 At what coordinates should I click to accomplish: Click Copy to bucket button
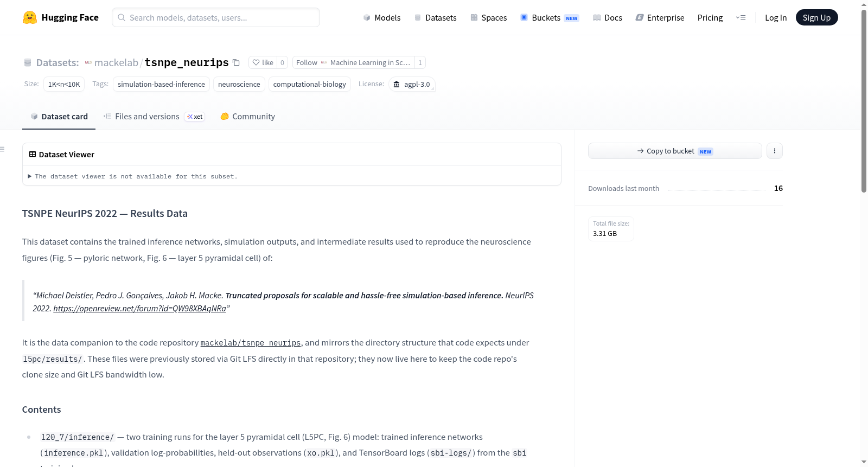pos(675,151)
